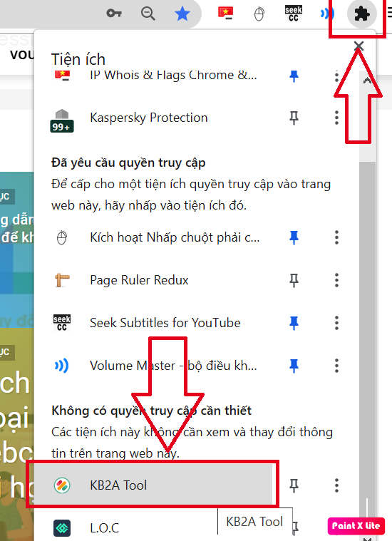Unpin IP Whois & Flags extension
The width and height of the screenshot is (392, 541).
(x=294, y=76)
